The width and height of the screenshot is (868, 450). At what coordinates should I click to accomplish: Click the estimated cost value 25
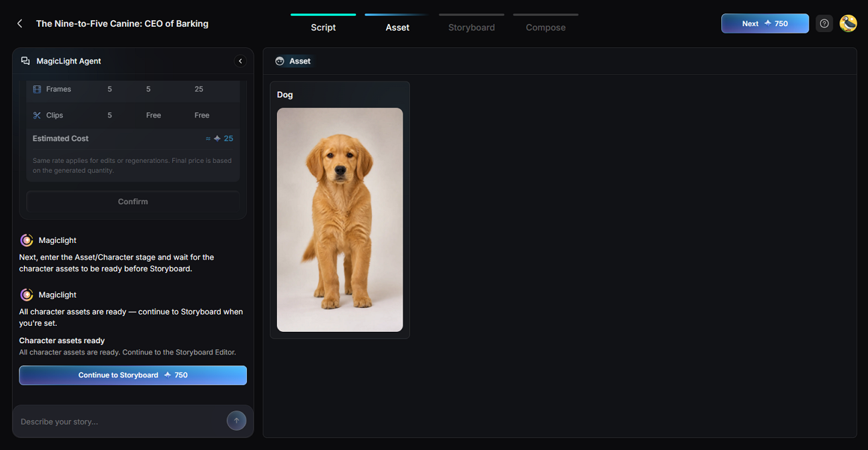228,139
